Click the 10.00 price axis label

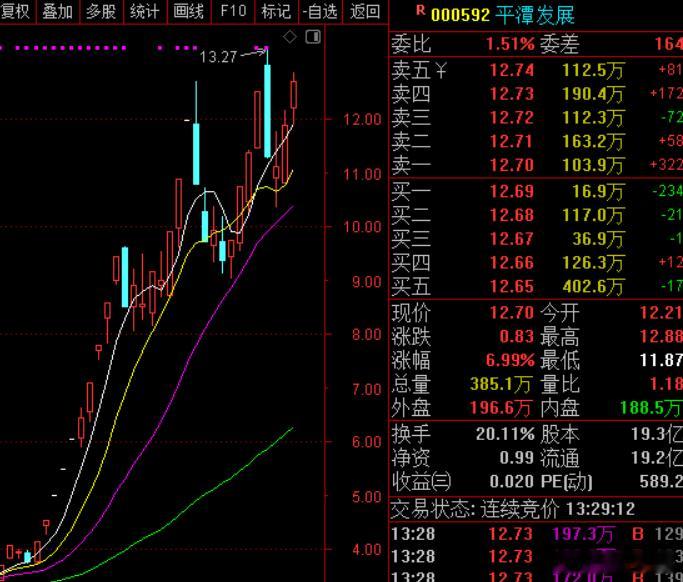click(362, 227)
